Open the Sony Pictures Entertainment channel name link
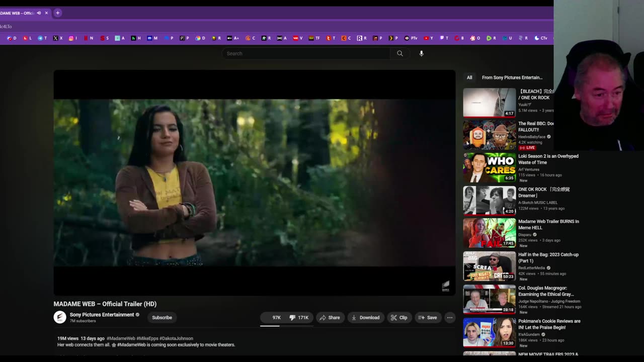This screenshot has width=644, height=362. pyautogui.click(x=102, y=315)
